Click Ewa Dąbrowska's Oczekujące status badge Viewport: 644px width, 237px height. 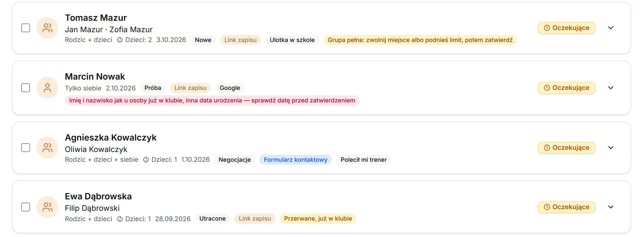[567, 207]
